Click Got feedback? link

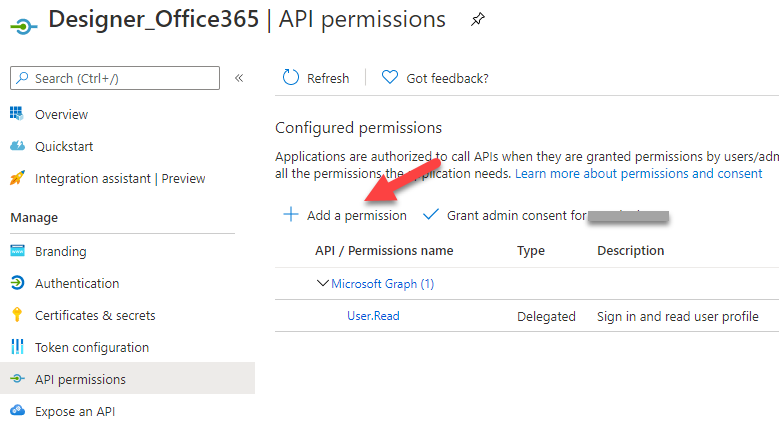[x=447, y=79]
